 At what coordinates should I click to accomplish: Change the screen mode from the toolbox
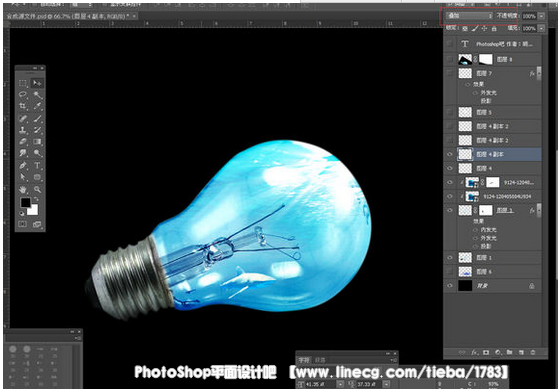coord(37,224)
